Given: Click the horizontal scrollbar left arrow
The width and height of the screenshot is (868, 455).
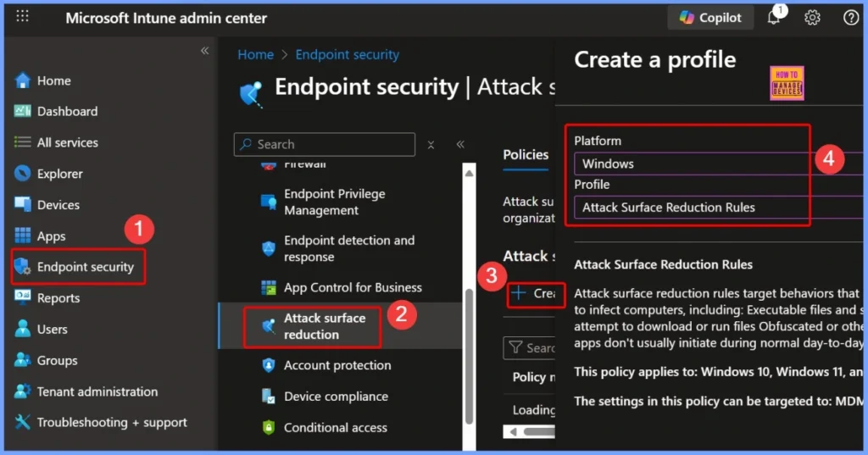Looking at the screenshot, I should (513, 432).
